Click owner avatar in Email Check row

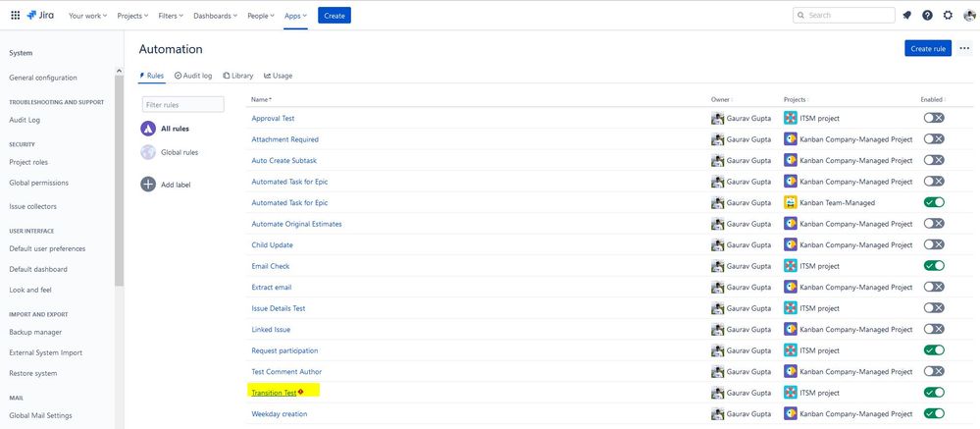pyautogui.click(x=717, y=266)
